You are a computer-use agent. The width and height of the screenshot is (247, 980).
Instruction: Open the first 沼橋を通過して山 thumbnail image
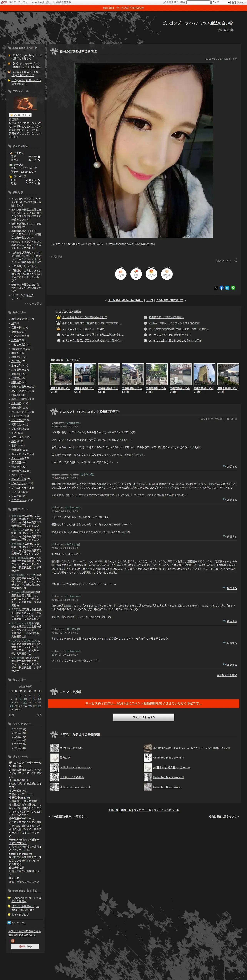point(61,374)
